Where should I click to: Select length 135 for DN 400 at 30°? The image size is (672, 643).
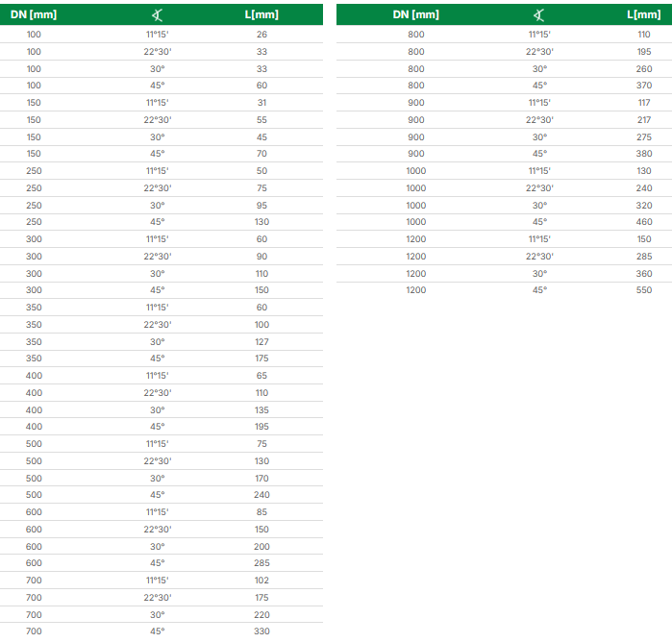[x=261, y=409]
